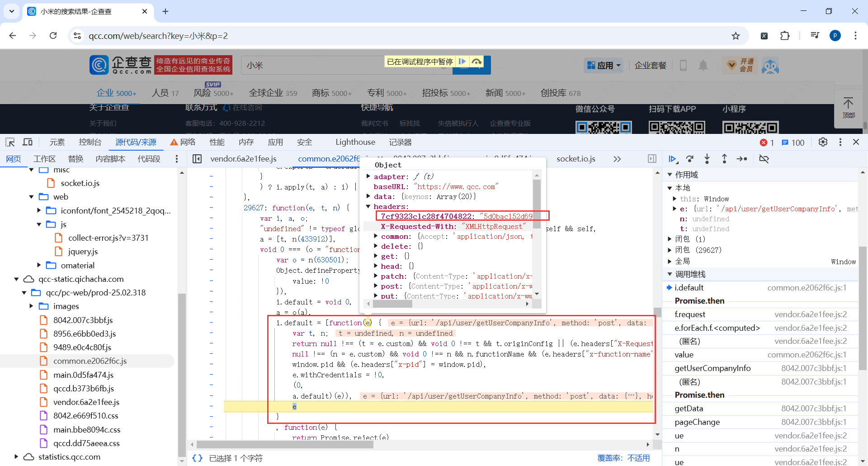Collapse the js folder
Screen dimensions: 868x466
pos(39,224)
